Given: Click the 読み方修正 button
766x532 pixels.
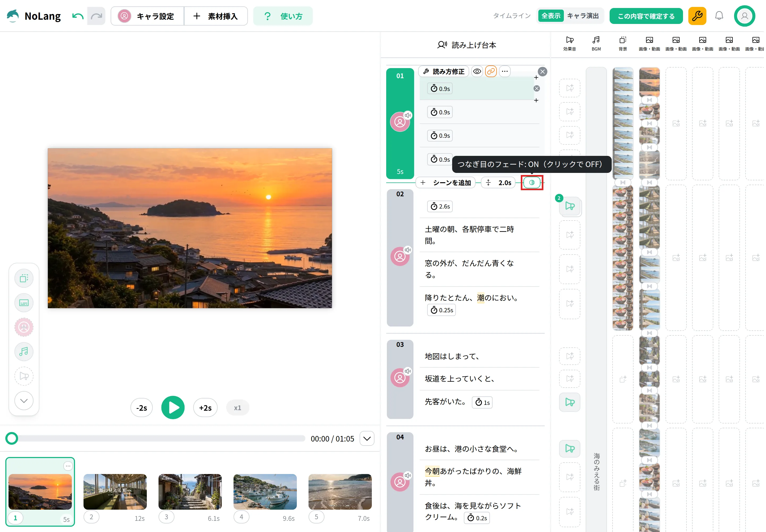Looking at the screenshot, I should point(444,71).
